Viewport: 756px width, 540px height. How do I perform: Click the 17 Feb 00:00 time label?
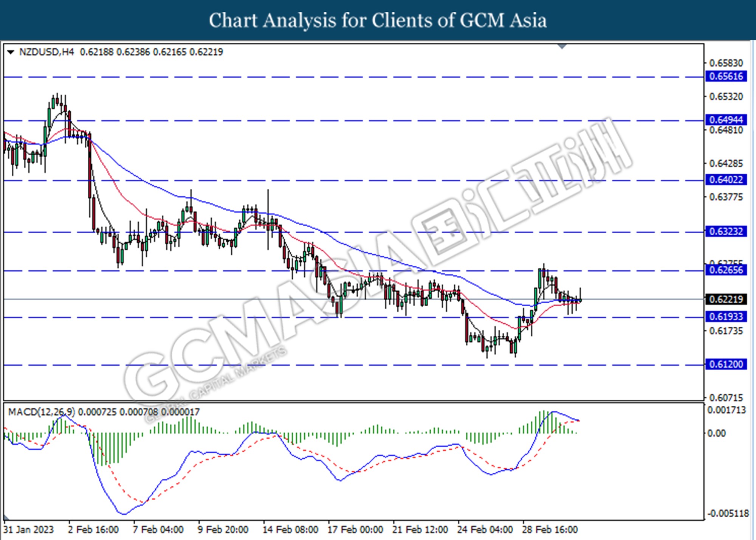pyautogui.click(x=355, y=529)
